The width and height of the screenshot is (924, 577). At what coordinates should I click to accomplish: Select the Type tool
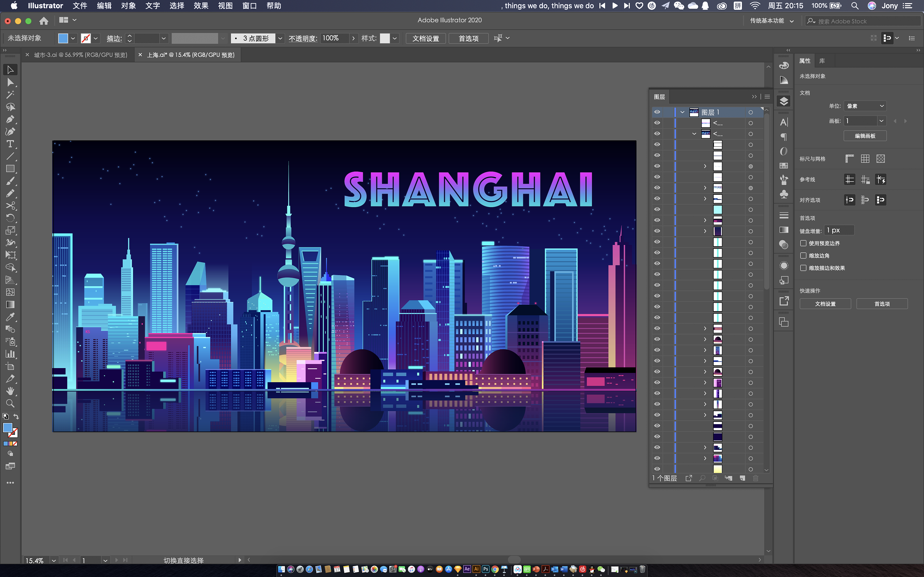10,144
